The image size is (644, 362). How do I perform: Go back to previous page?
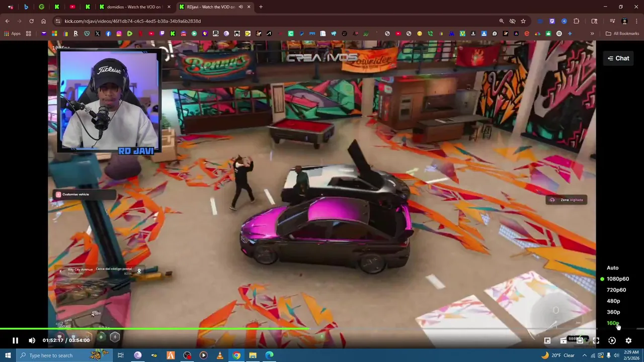[7, 21]
